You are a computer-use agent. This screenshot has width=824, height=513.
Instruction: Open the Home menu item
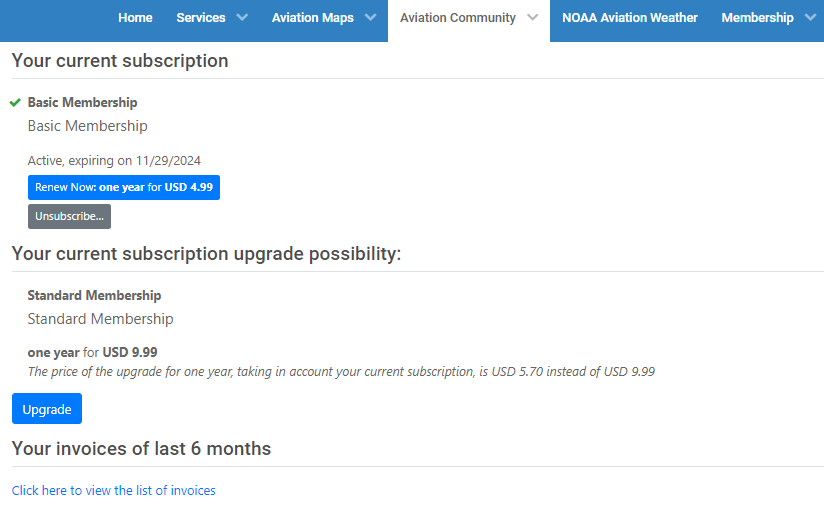(135, 18)
